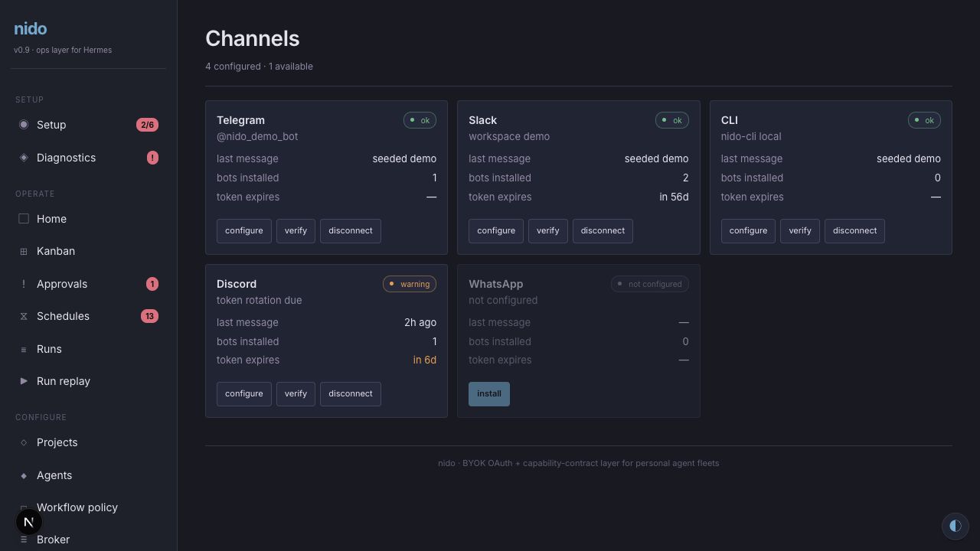Click Discord's '2h ago' last message value

click(x=420, y=322)
